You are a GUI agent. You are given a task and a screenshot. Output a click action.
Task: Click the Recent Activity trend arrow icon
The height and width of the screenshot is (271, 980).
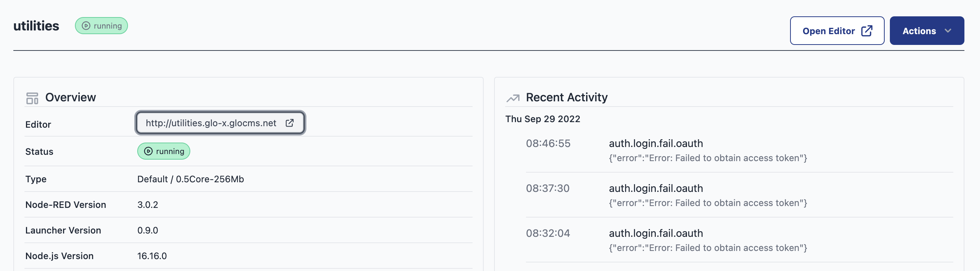pos(513,97)
